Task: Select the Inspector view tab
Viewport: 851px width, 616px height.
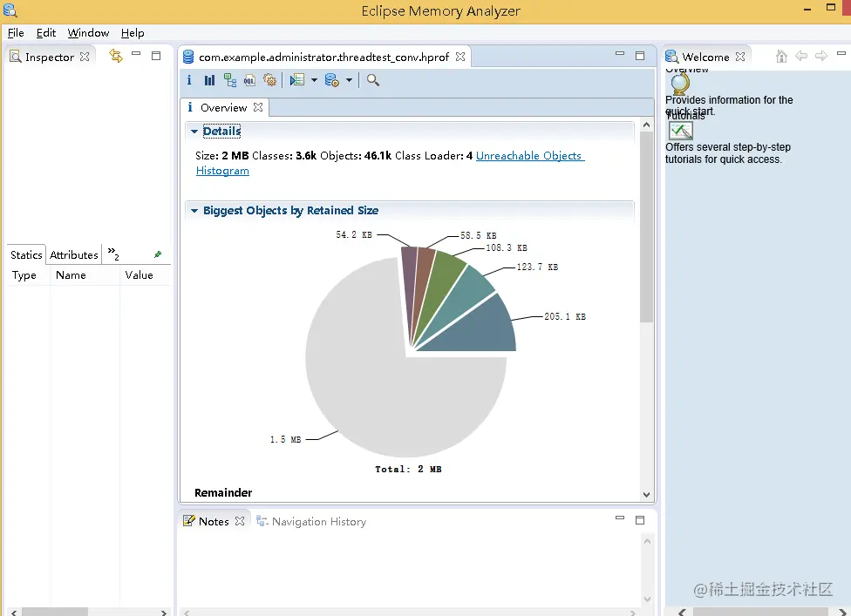Action: click(50, 57)
